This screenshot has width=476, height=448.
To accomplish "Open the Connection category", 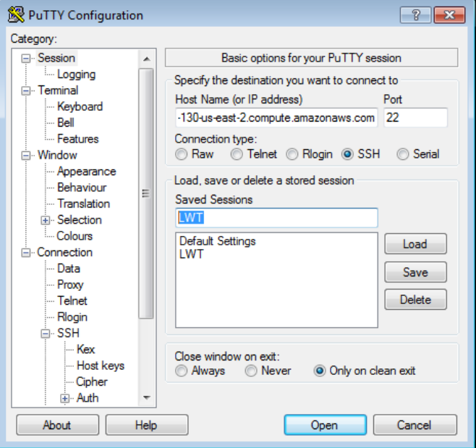I will pos(64,253).
